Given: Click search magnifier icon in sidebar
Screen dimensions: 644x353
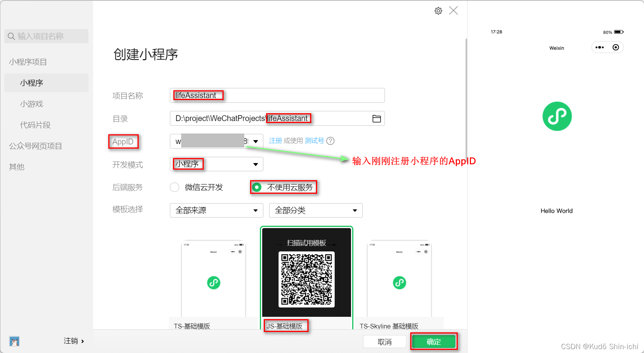Looking at the screenshot, I should [x=11, y=36].
